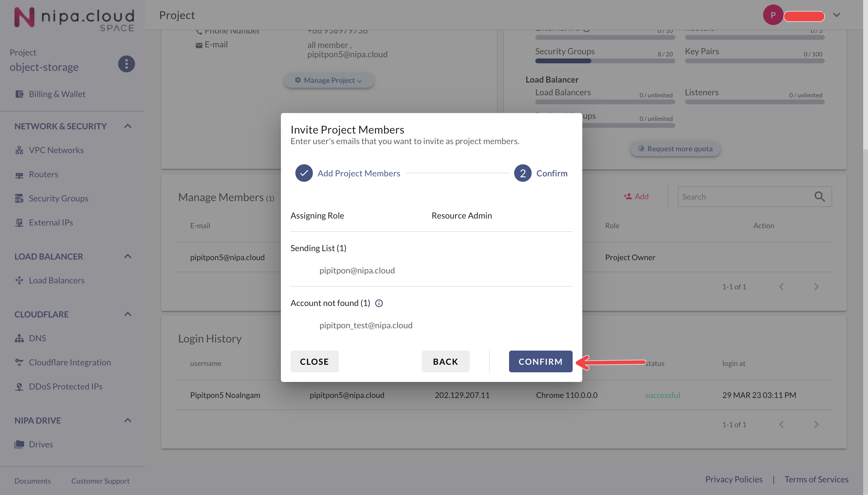
Task: Click the DNS sidebar icon
Action: 19,338
